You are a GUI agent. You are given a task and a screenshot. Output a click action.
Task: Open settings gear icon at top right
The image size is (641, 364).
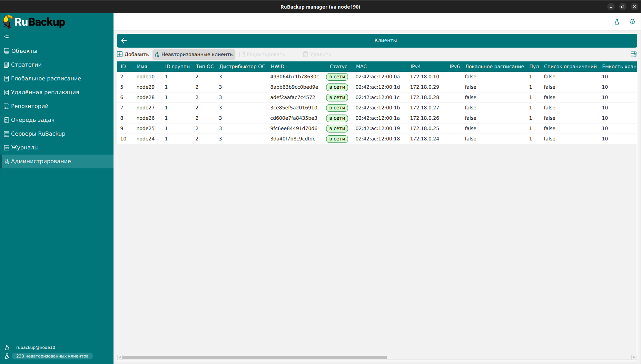coord(632,22)
